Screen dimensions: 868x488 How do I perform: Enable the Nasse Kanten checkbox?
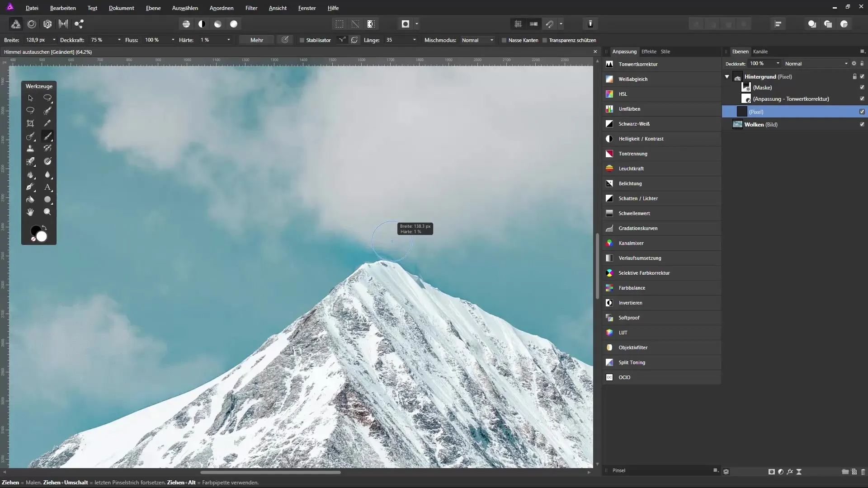click(504, 40)
